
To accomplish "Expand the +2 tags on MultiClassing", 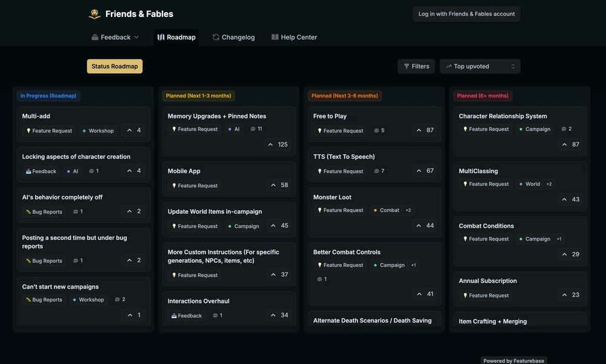I will [x=549, y=184].
